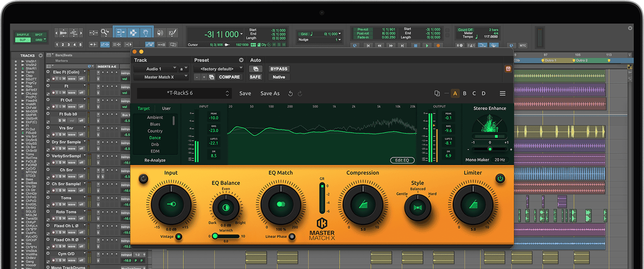Switch to preset slot B

point(465,94)
